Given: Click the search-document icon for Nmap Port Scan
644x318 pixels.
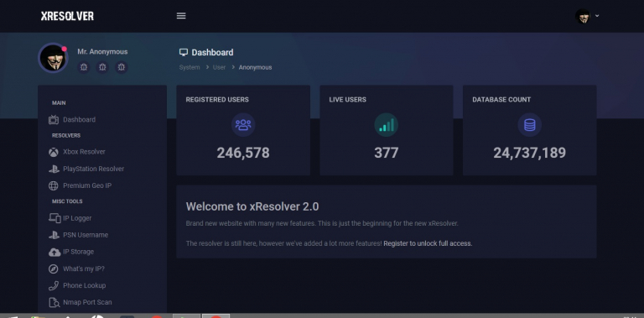Looking at the screenshot, I should point(55,302).
